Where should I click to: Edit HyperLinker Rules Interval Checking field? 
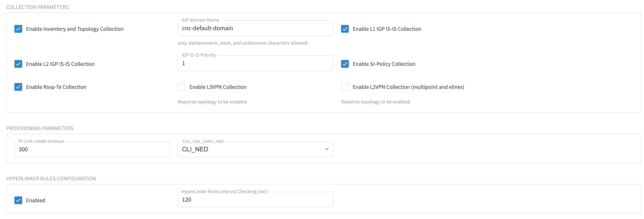255,200
